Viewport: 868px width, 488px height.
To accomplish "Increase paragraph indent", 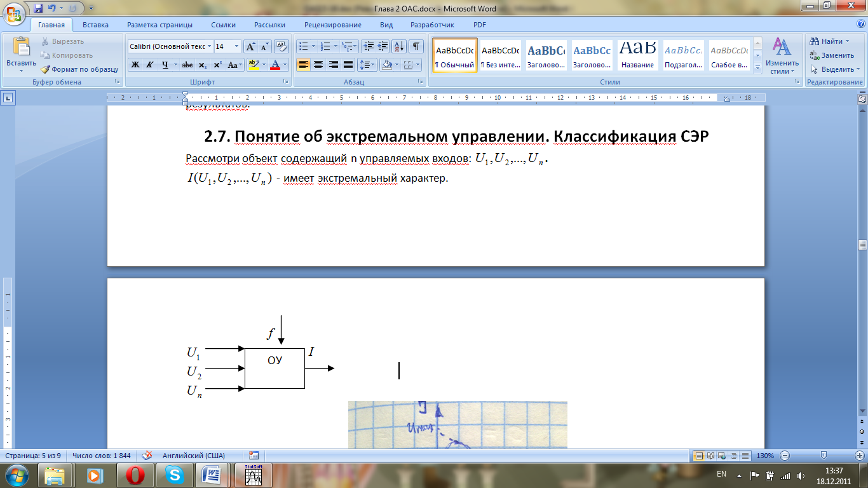I will (x=383, y=46).
